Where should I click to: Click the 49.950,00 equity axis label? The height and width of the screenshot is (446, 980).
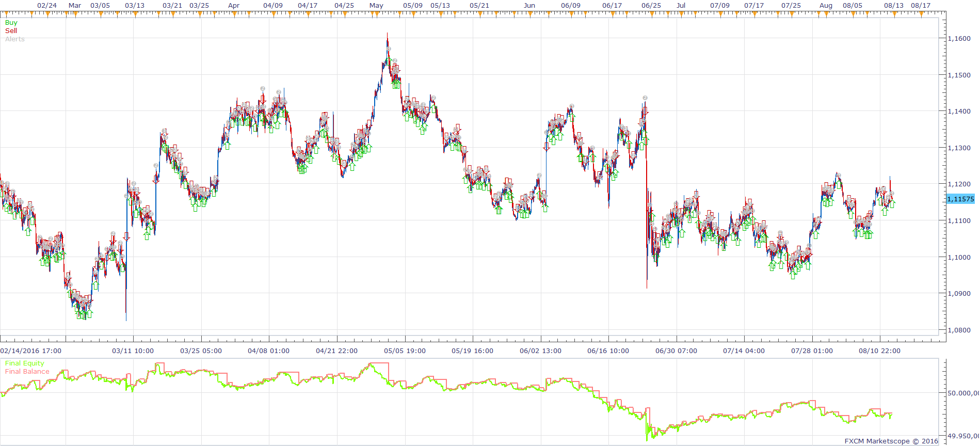click(x=963, y=436)
